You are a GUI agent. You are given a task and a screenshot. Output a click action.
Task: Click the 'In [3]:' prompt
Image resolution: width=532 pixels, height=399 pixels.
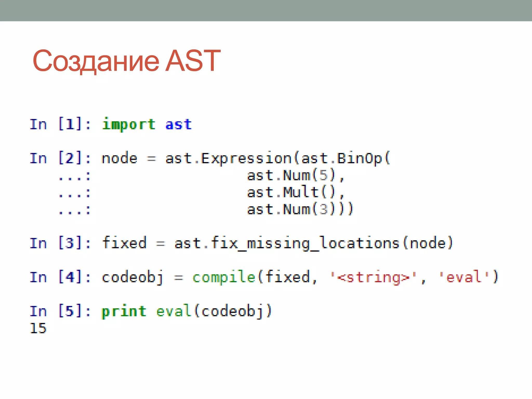(60, 243)
